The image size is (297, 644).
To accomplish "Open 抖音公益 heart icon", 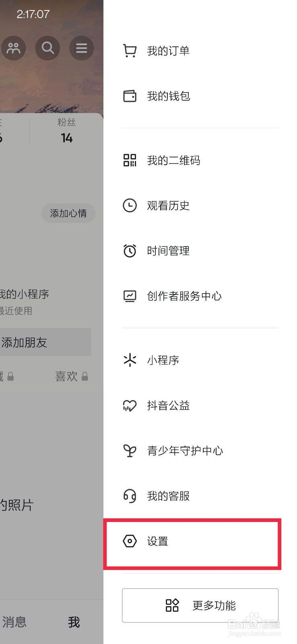I will pyautogui.click(x=130, y=406).
